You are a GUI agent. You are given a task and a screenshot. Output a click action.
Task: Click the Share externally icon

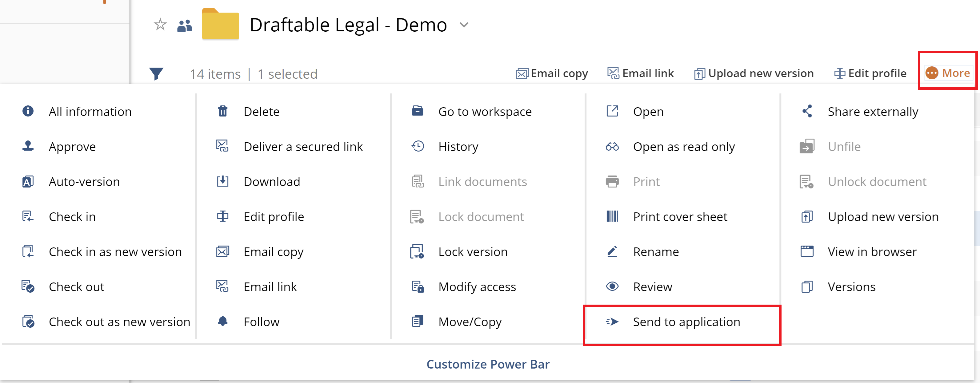pyautogui.click(x=807, y=111)
